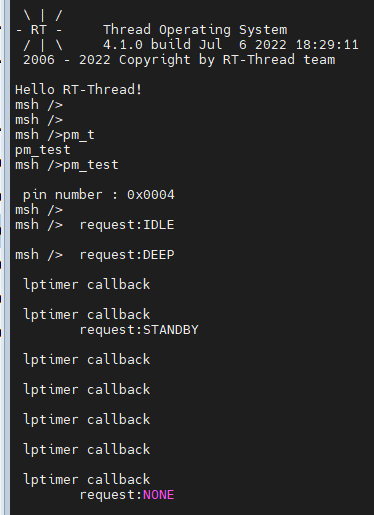Viewport: 374px width, 515px height.
Task: Click the Copyright by RT-Thread team line
Action: [179, 60]
